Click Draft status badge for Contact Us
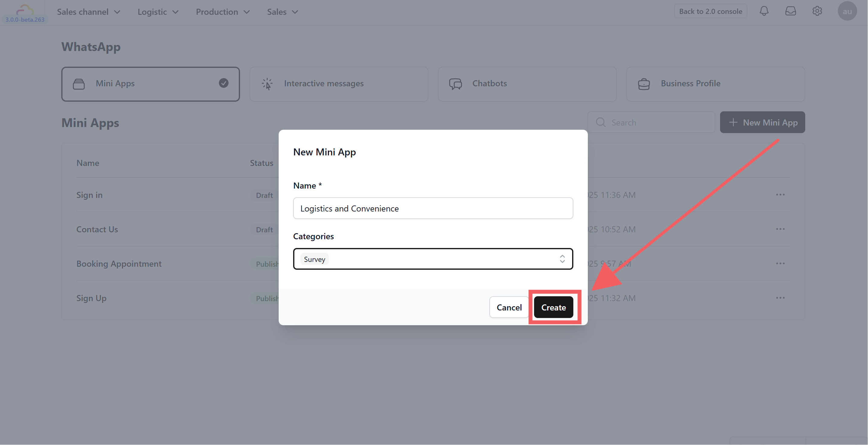This screenshot has width=868, height=445. click(264, 230)
